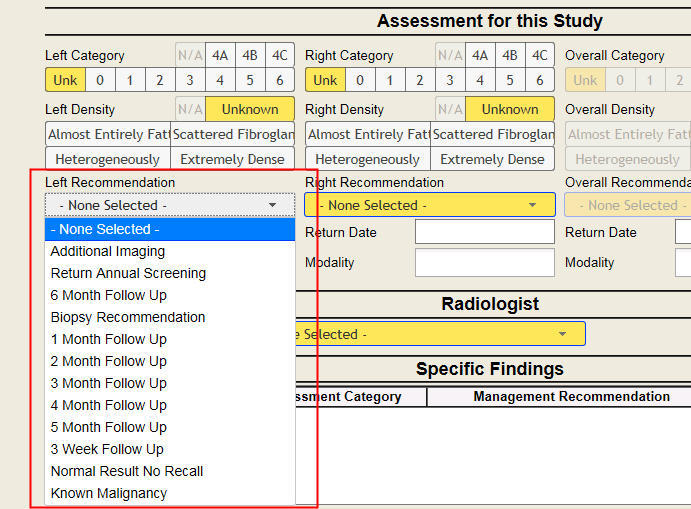The width and height of the screenshot is (691, 509).
Task: Select '3 Week Follow Up' option
Action: tap(107, 449)
